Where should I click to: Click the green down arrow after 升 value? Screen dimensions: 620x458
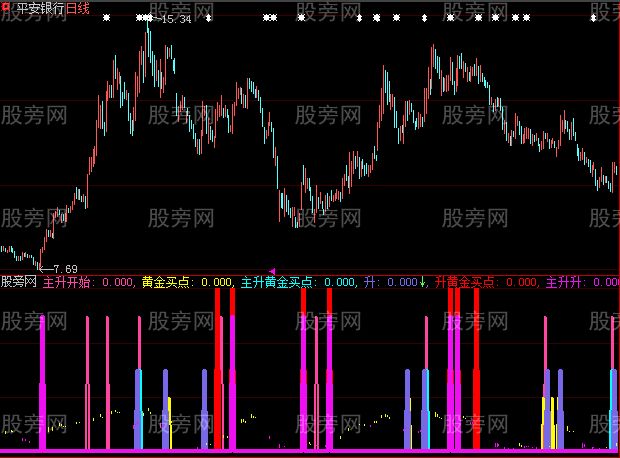(422, 282)
